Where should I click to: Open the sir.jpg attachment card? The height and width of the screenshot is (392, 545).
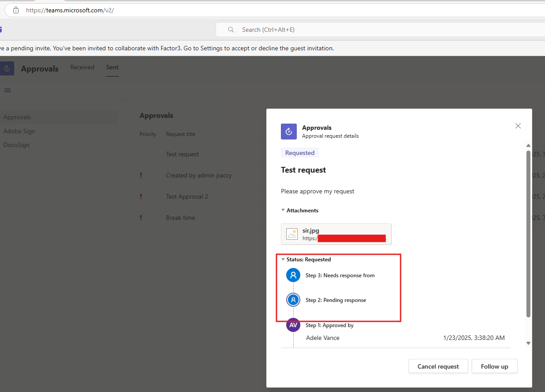pos(336,234)
